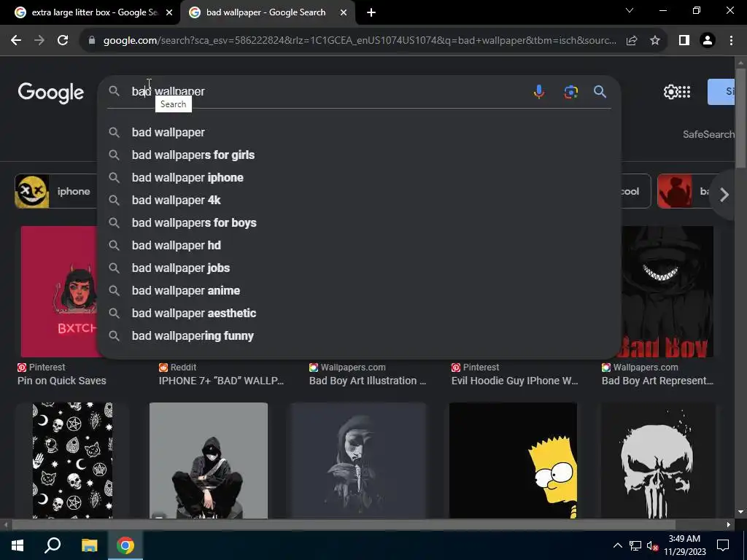Screen dimensions: 747x560
Task: Open Pin on Quick Saves link
Action: 62,381
